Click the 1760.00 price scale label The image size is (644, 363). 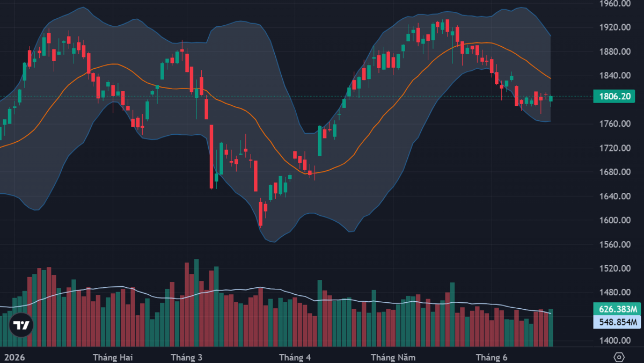(614, 124)
